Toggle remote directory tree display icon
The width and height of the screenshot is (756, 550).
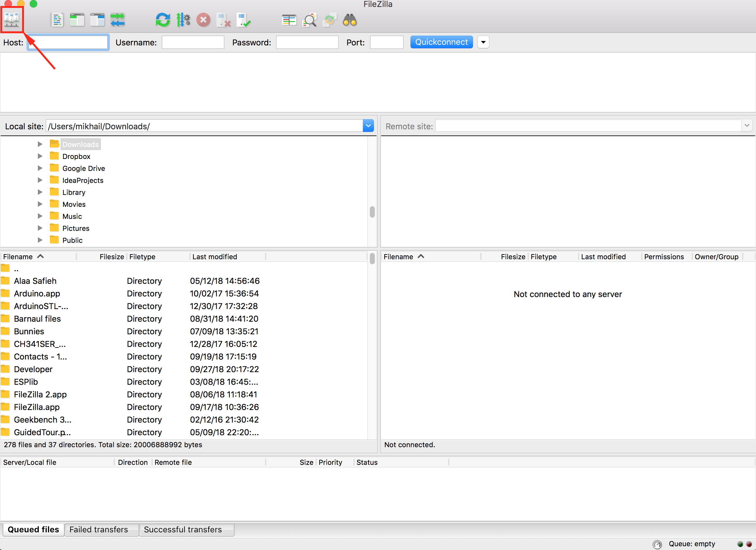(x=97, y=20)
